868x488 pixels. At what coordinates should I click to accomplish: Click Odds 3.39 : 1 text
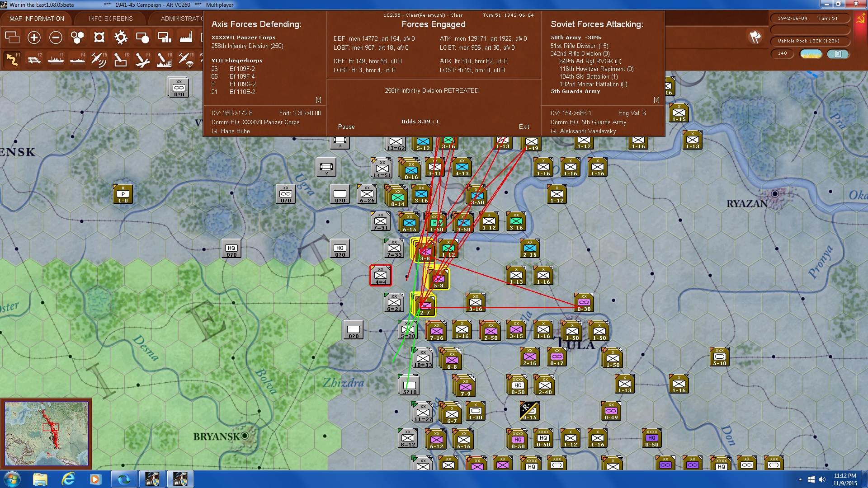420,122
